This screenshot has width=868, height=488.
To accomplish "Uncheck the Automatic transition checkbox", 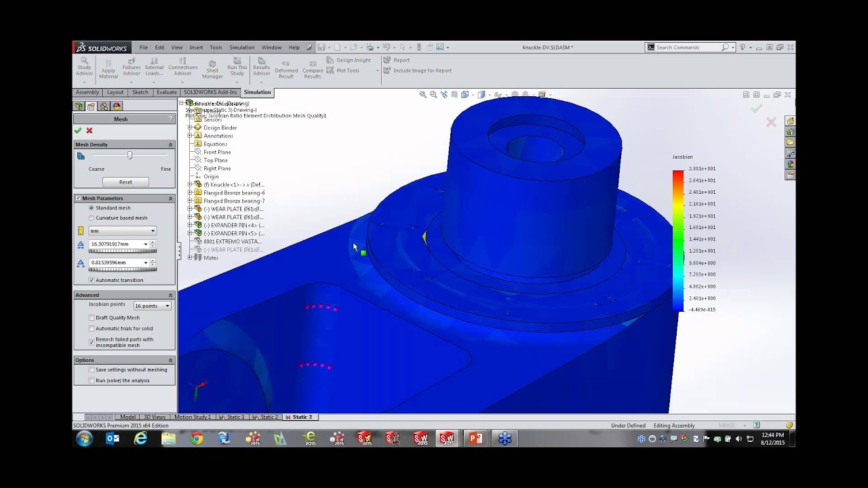I will click(92, 280).
